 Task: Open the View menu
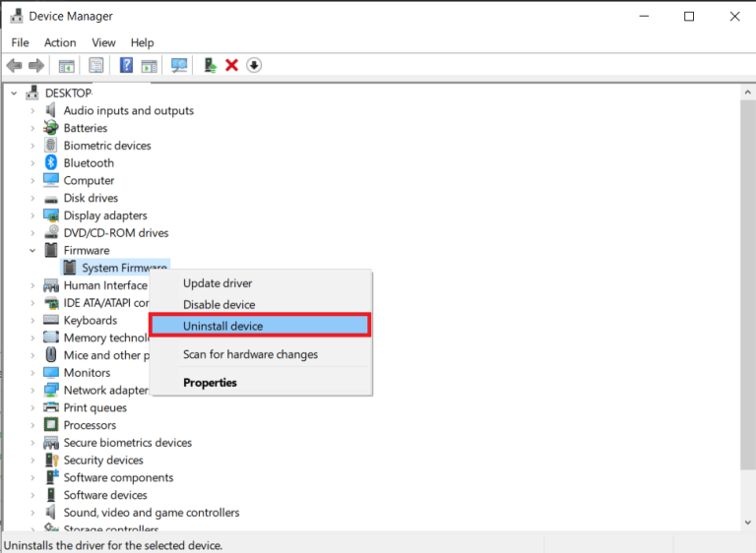pyautogui.click(x=103, y=42)
